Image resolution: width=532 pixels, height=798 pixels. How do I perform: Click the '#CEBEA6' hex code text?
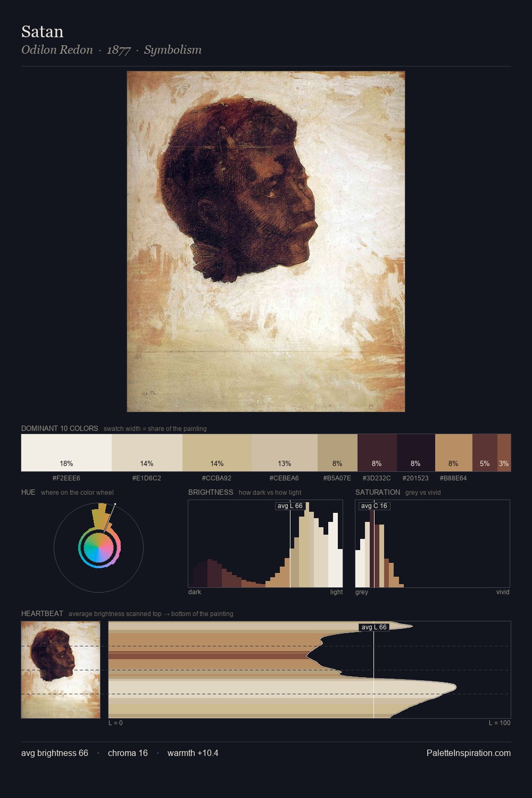pyautogui.click(x=284, y=478)
